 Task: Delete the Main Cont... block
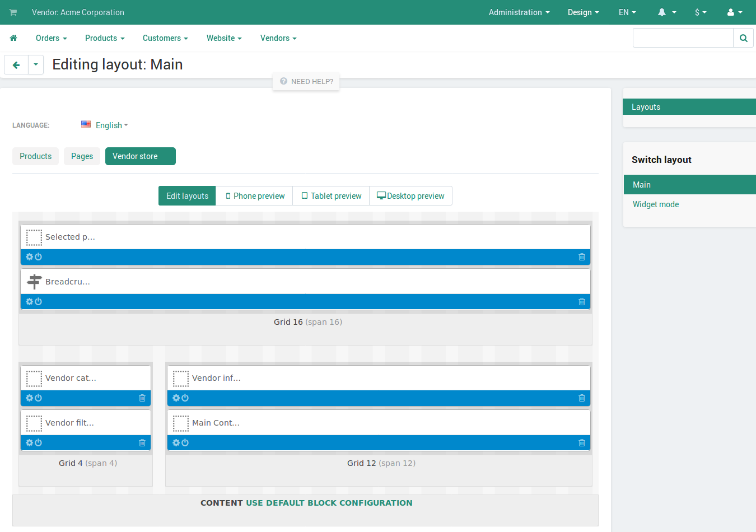pos(582,443)
